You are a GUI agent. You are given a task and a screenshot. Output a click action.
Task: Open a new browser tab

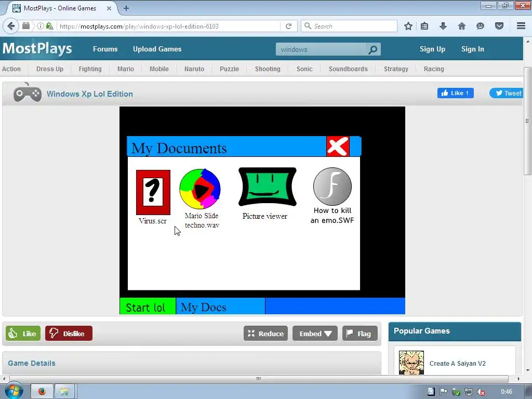click(126, 8)
